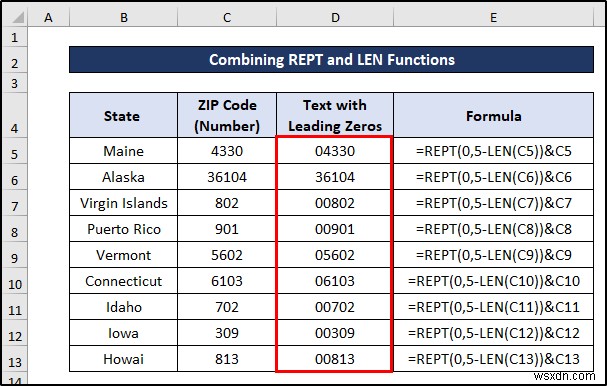Click formula cell '=REPT(0,5-LEN(C11))&C11'

click(493, 307)
